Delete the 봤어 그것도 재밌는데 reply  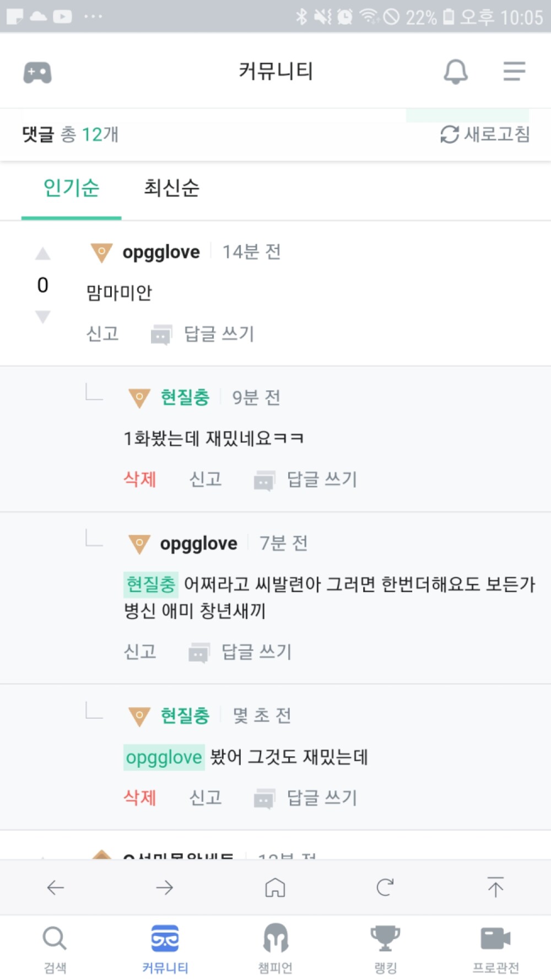tap(140, 798)
